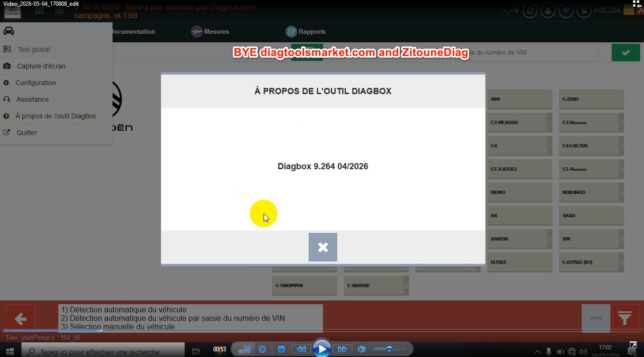Click the red back arrow button

click(20, 318)
